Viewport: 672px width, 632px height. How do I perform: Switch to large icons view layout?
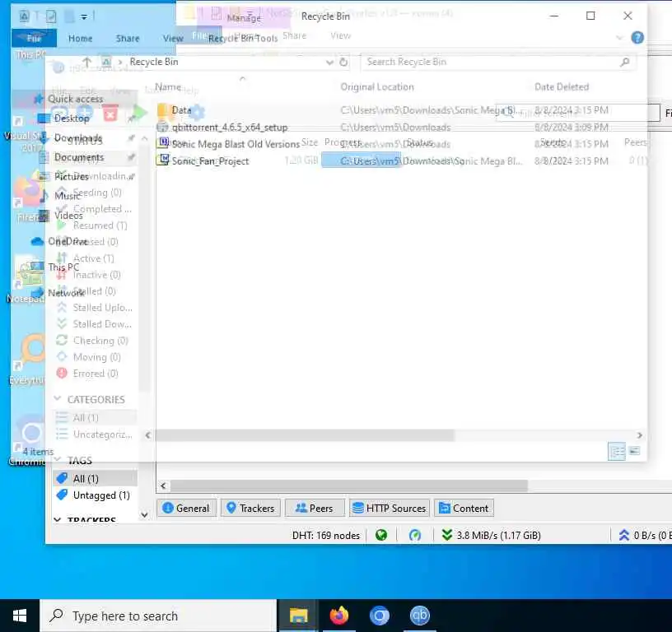point(635,451)
